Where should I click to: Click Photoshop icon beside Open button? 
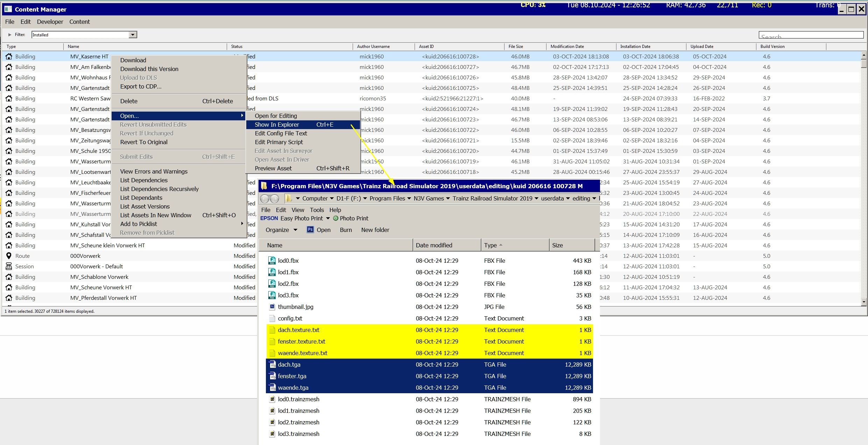310,230
